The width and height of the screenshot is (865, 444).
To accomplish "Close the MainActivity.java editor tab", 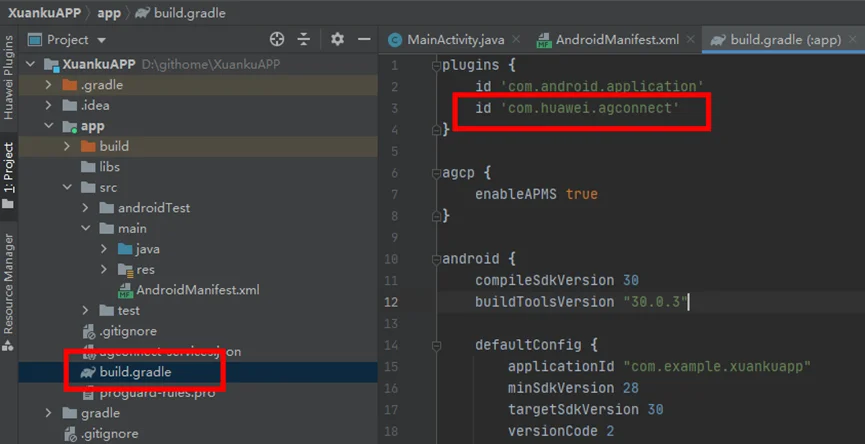I will (x=516, y=39).
